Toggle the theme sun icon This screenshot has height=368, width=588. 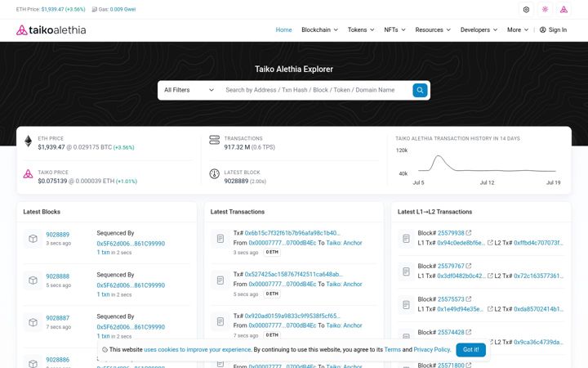point(545,9)
